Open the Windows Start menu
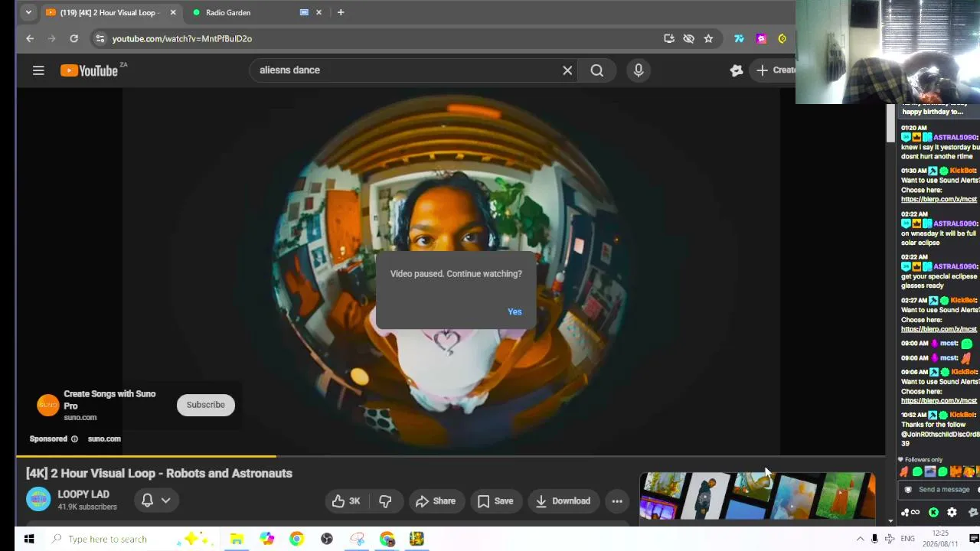This screenshot has width=980, height=551. (29, 539)
